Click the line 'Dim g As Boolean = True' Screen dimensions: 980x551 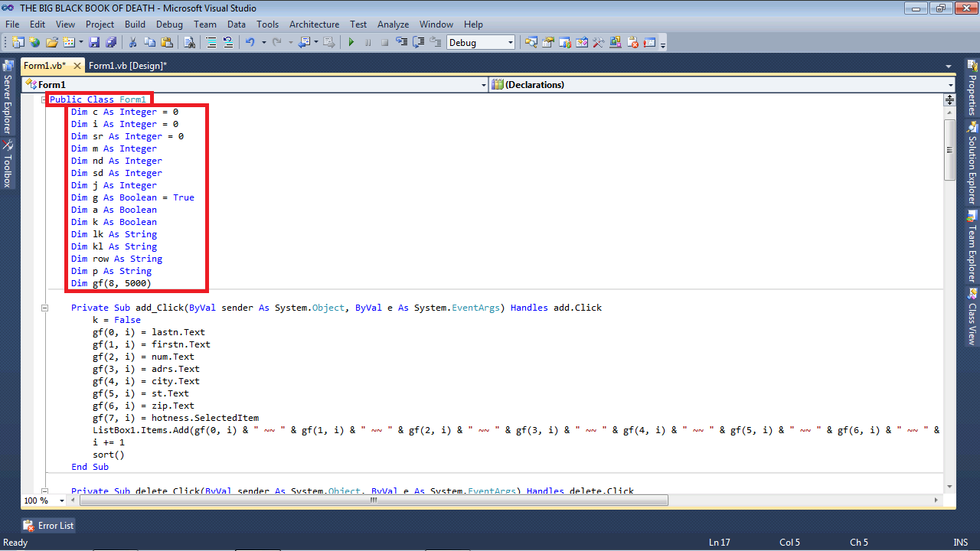[132, 197]
